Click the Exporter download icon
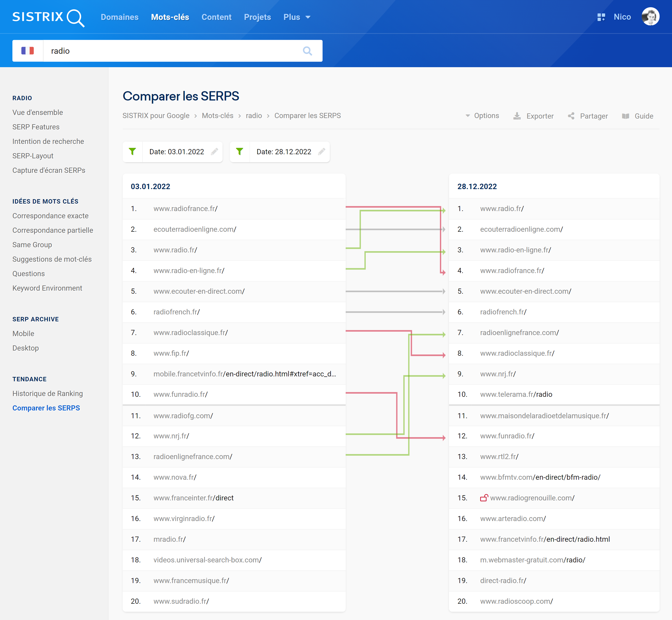This screenshot has height=620, width=672. (x=517, y=116)
